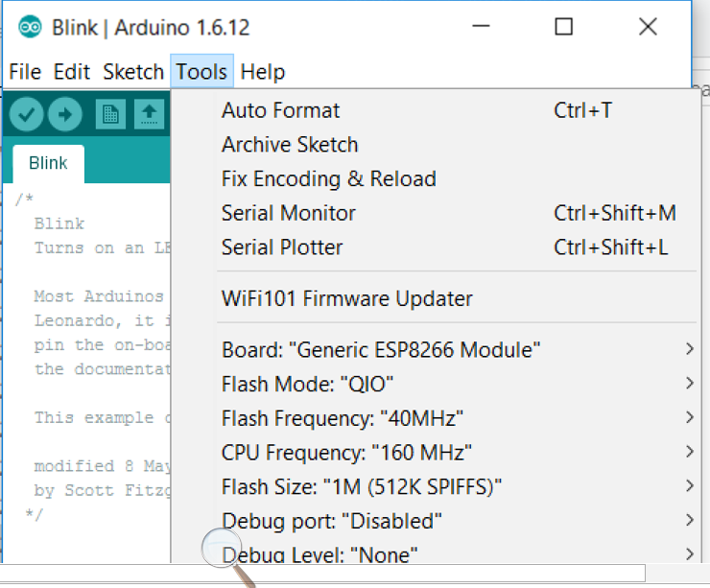Click the 'modified 8 May' comment line
This screenshot has height=588, width=710.
103,466
